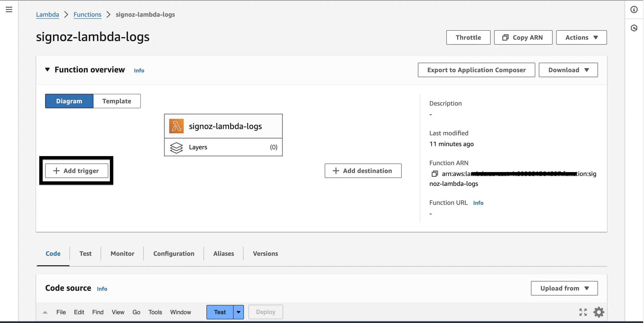644x323 pixels.
Task: Go to Functions breadcrumb link
Action: pyautogui.click(x=87, y=14)
